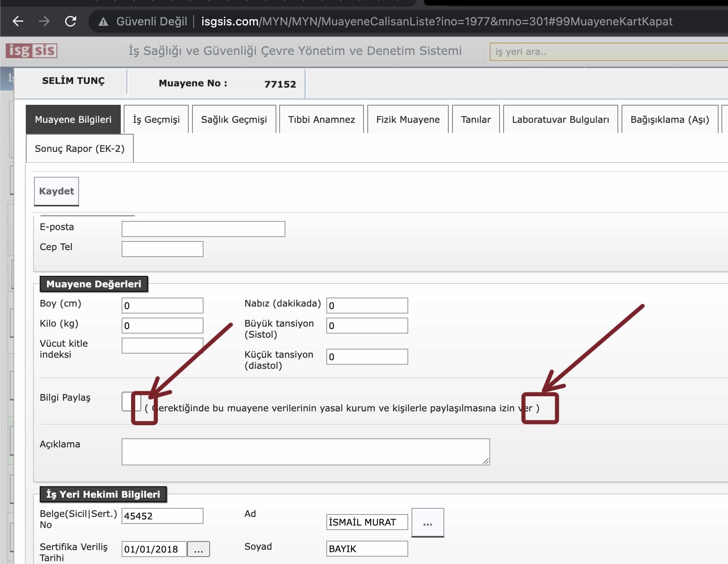Click the isgsis logo
The height and width of the screenshot is (564, 728).
[31, 51]
